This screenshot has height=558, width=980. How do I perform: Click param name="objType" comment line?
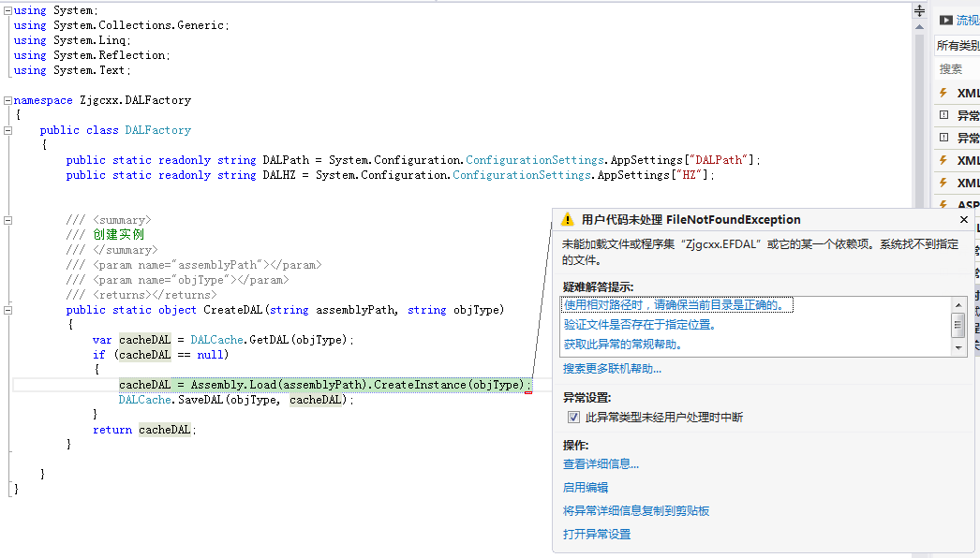(177, 280)
